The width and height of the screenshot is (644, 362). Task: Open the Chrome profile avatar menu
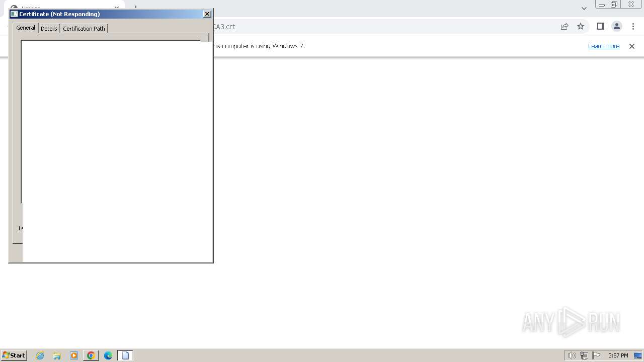point(616,27)
